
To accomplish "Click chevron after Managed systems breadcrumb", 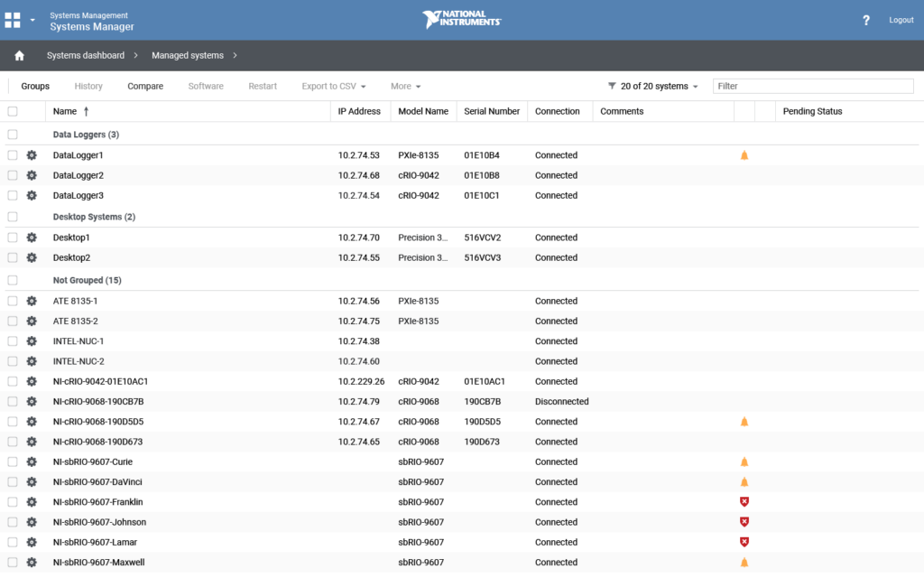I will (235, 55).
